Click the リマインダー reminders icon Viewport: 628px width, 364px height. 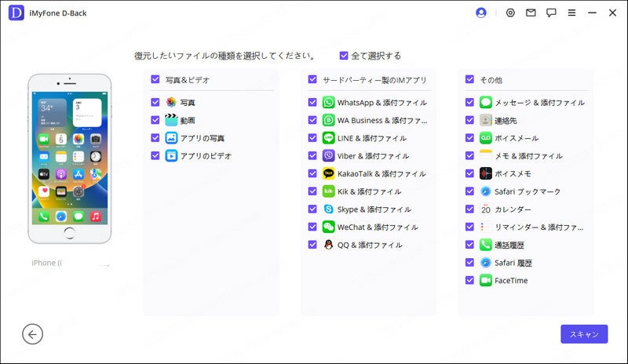485,227
